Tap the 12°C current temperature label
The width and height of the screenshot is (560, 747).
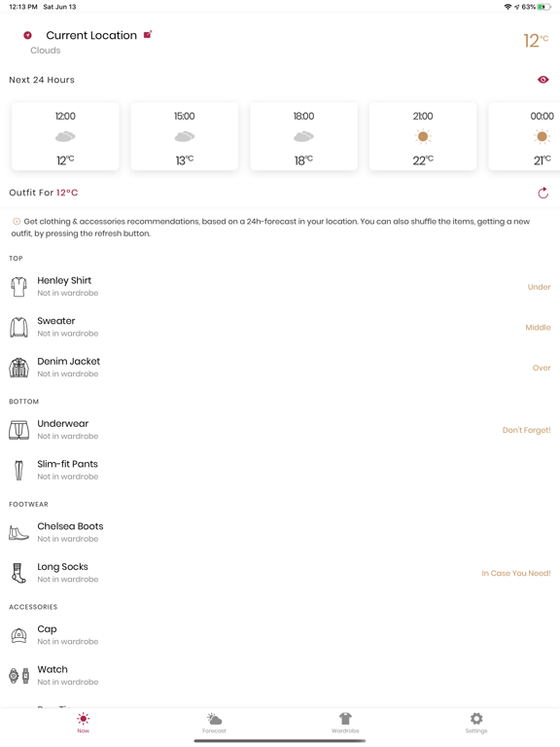[x=536, y=41]
